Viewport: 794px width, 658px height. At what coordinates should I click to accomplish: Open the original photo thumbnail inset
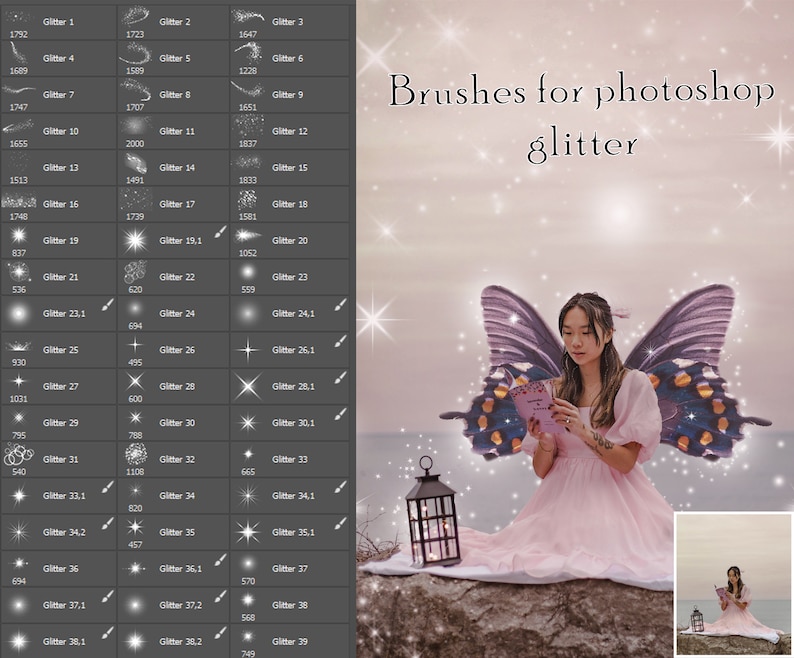point(734,584)
